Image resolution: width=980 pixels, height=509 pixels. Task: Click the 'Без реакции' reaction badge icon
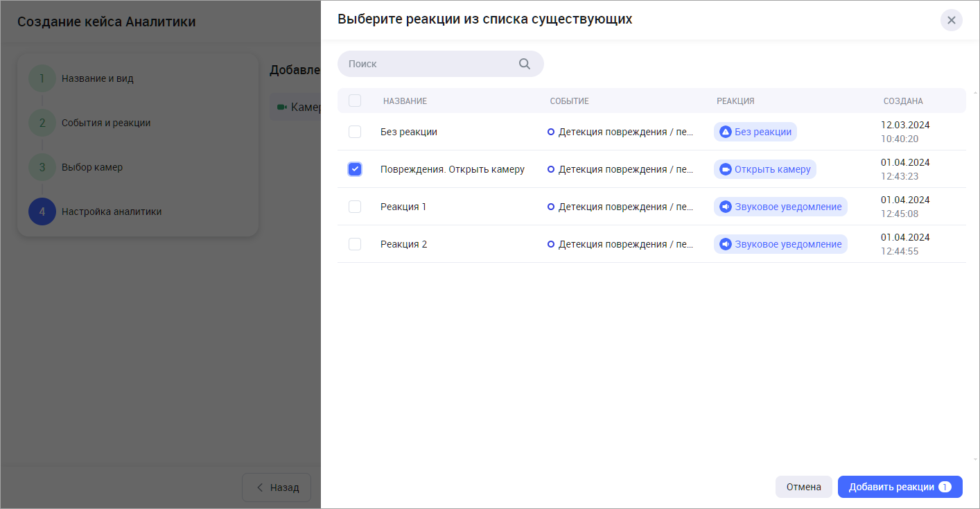725,132
